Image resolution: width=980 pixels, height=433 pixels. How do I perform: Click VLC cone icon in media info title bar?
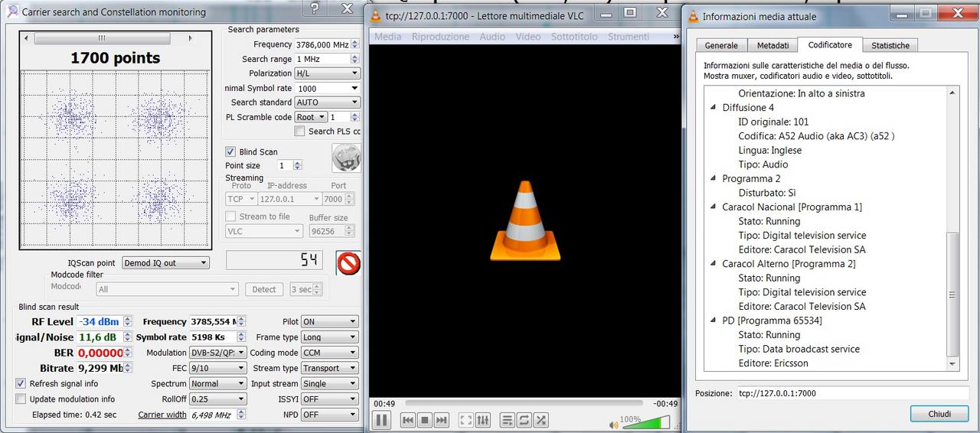pos(693,16)
